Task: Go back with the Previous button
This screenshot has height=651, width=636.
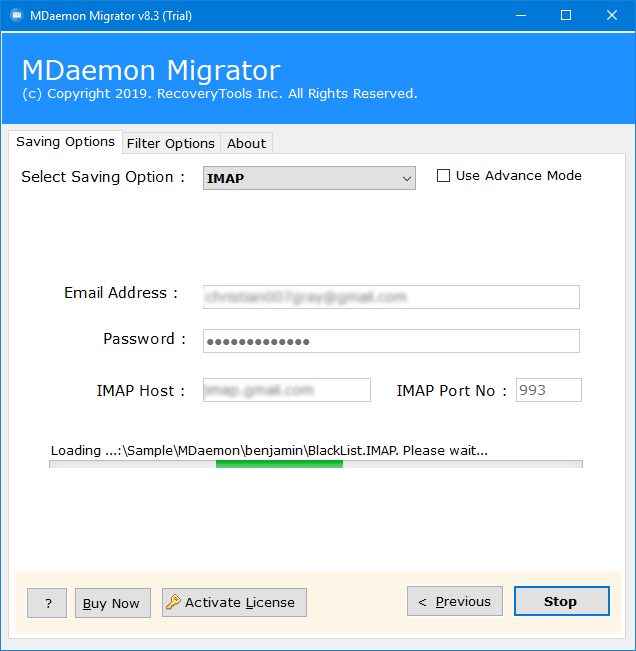Action: 455,601
